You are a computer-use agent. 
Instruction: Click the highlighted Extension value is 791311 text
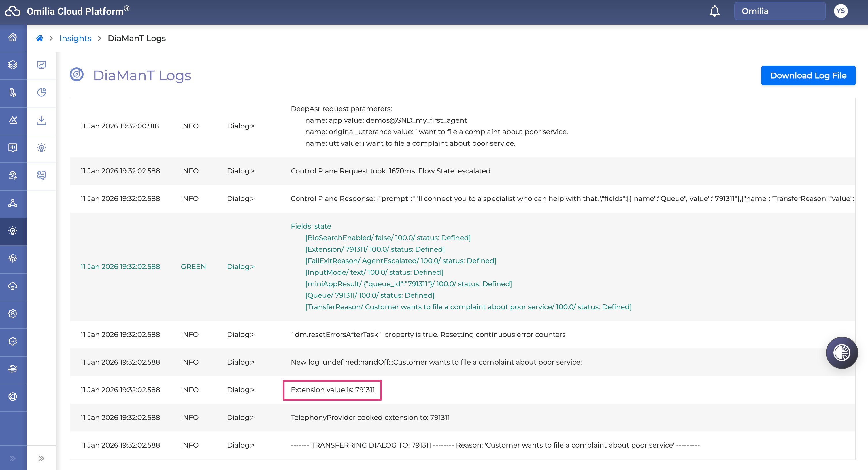332,390
